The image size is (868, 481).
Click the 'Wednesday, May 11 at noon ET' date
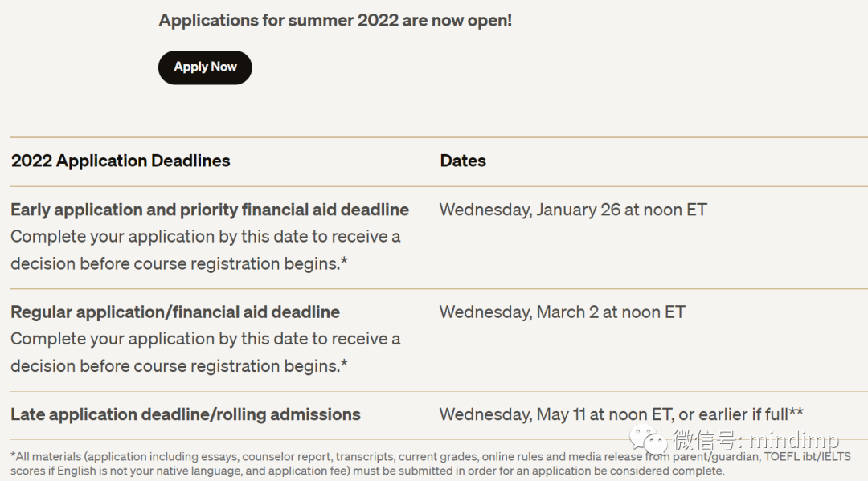click(x=556, y=414)
